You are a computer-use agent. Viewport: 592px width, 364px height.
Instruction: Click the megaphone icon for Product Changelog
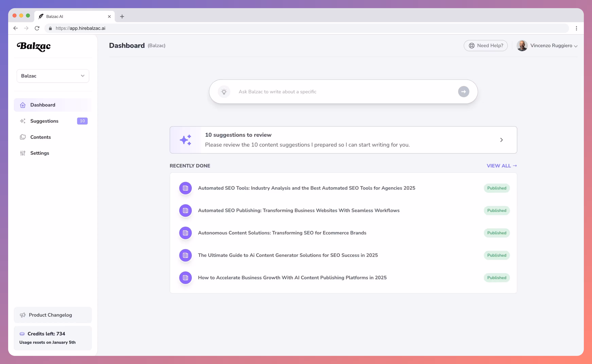pos(23,315)
